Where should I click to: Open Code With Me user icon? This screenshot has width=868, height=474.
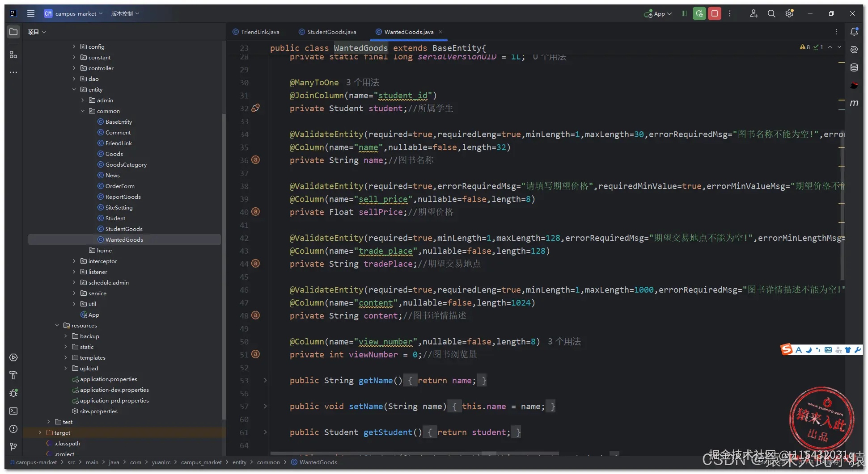point(754,13)
